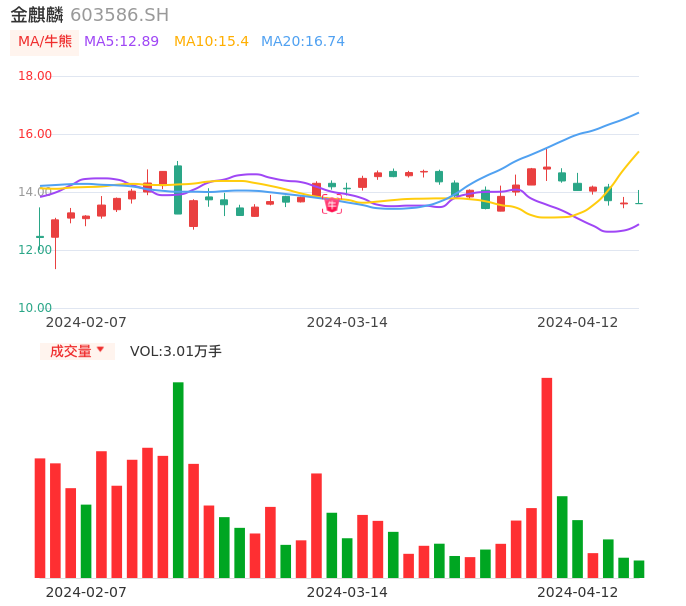Click the tallest green volume bar
This screenshot has height=606, width=686.
(178, 479)
